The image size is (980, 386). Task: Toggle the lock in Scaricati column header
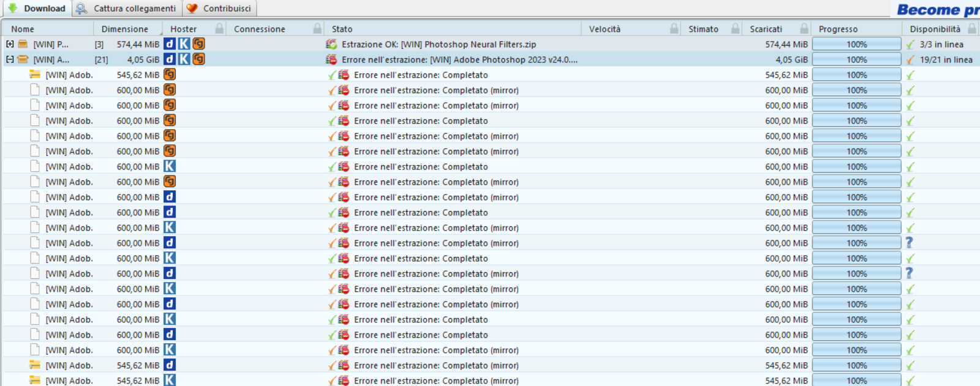click(804, 29)
